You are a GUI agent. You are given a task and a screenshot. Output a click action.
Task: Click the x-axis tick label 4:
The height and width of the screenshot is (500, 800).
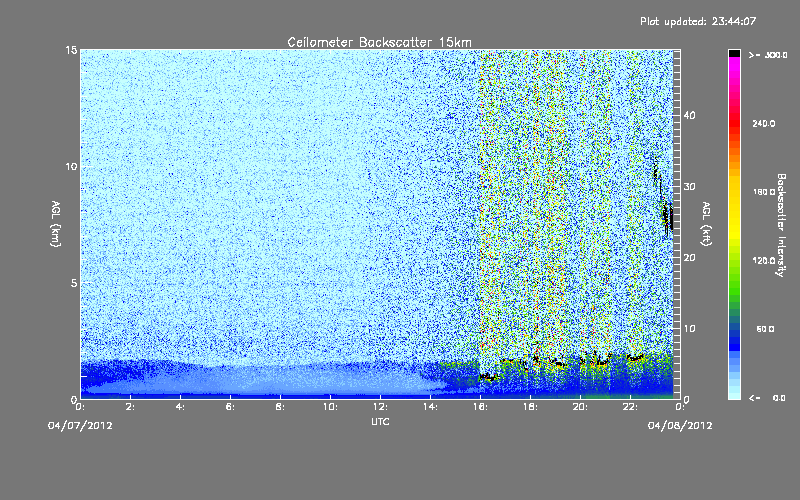(x=180, y=407)
